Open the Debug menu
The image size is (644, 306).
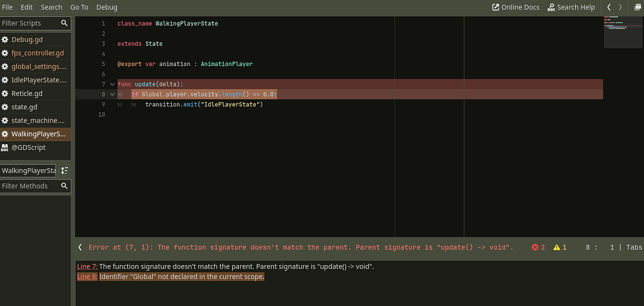(x=107, y=7)
